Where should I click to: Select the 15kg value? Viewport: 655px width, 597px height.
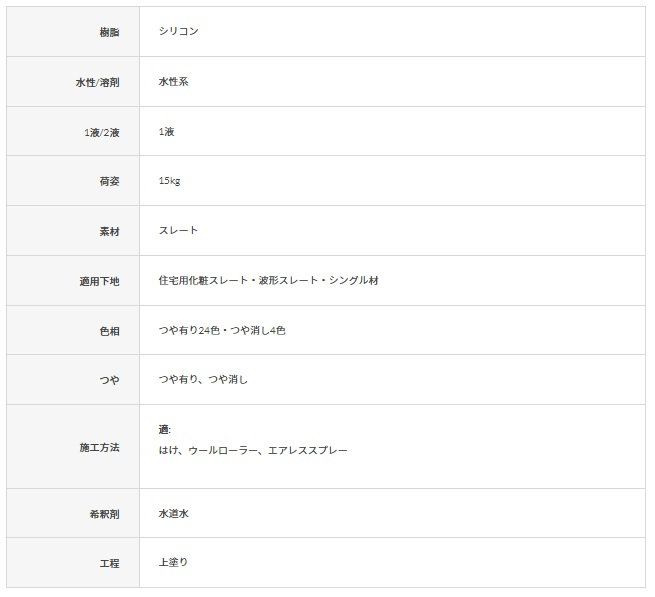[x=169, y=180]
